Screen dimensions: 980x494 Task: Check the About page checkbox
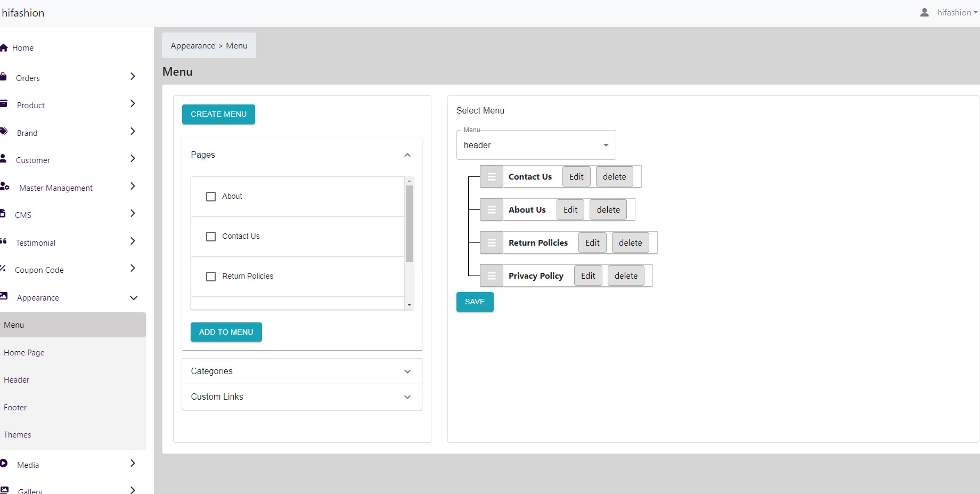(211, 197)
